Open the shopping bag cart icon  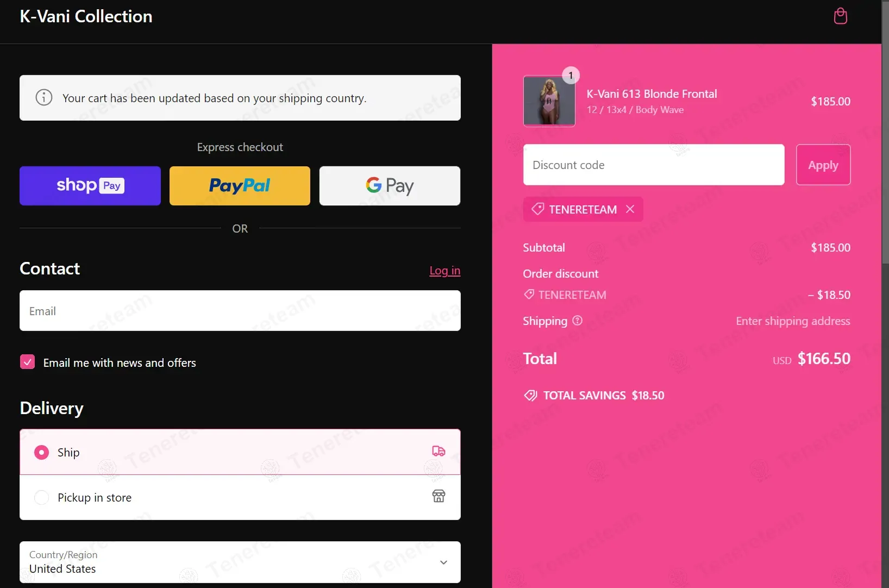tap(840, 16)
